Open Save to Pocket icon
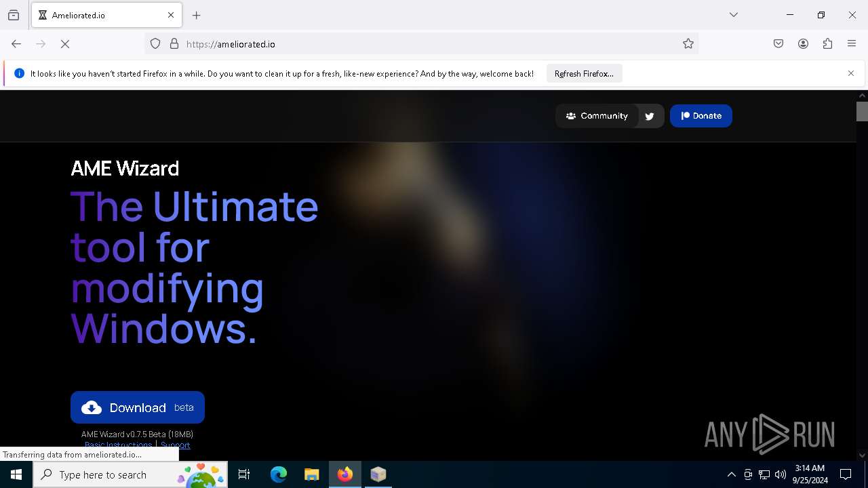Viewport: 868px width, 488px height. point(778,44)
